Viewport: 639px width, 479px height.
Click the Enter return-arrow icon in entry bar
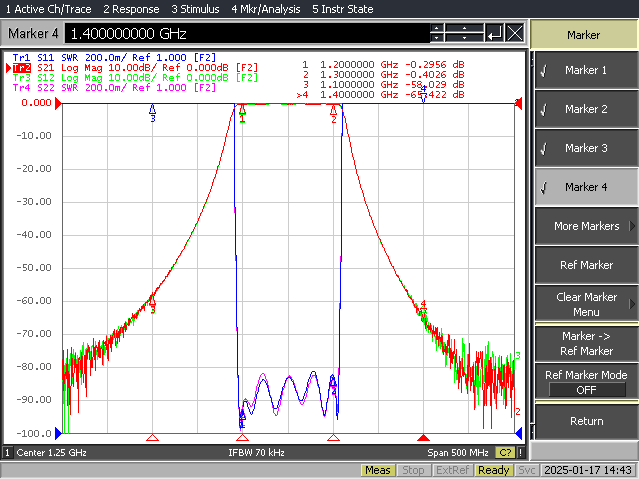pyautogui.click(x=494, y=33)
